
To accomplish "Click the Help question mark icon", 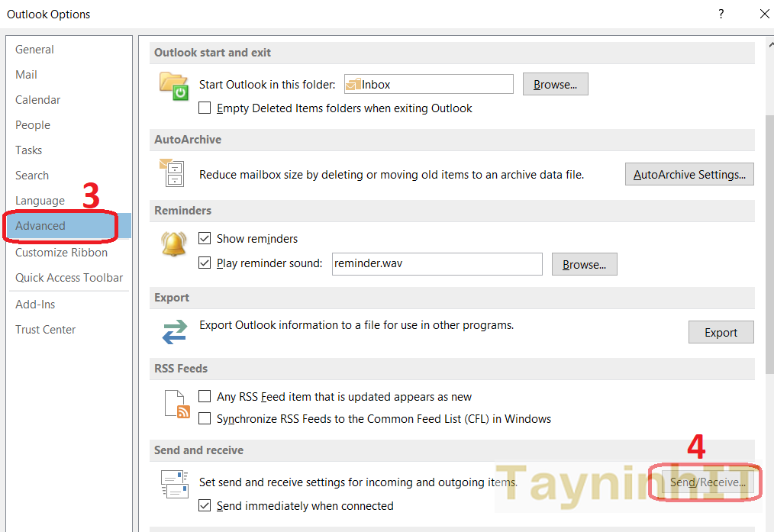I will coord(721,14).
